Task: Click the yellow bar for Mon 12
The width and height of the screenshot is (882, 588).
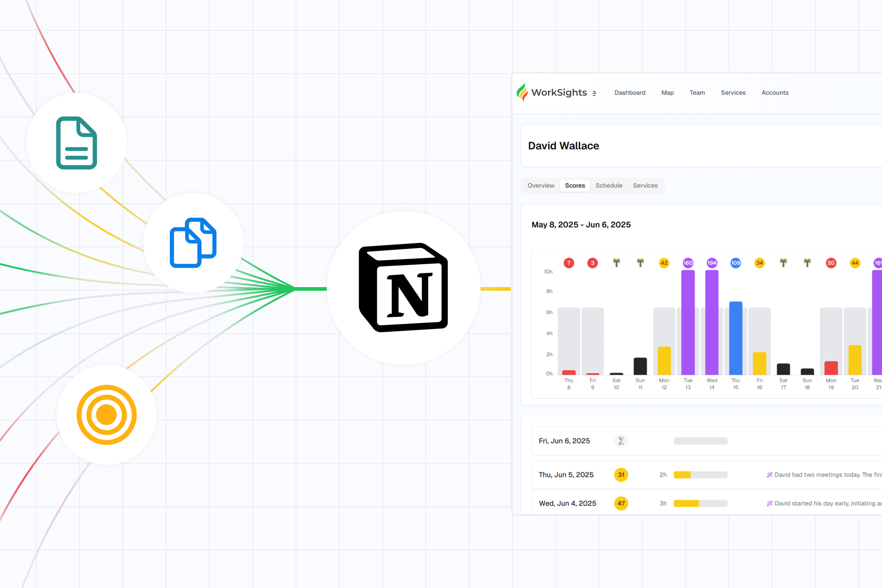Action: pyautogui.click(x=664, y=361)
